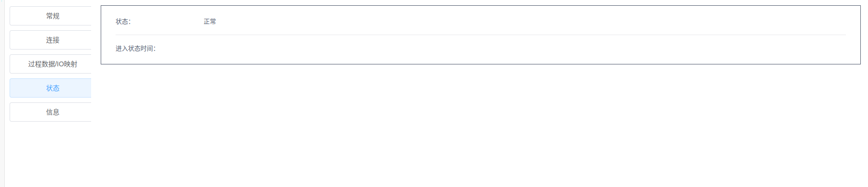868x187 pixels.
Task: Click the right end of the 状态 row
Action: click(815, 22)
